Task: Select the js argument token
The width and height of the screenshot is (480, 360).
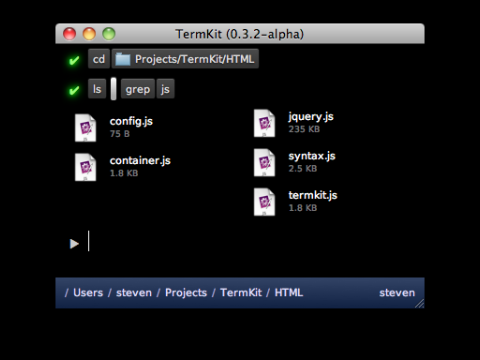Action: (165, 89)
